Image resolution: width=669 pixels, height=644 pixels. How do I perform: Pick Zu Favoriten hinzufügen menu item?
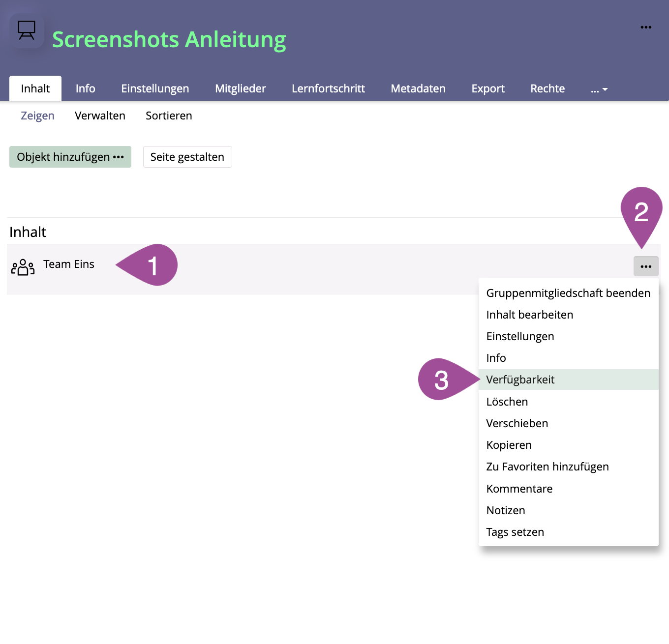point(547,467)
